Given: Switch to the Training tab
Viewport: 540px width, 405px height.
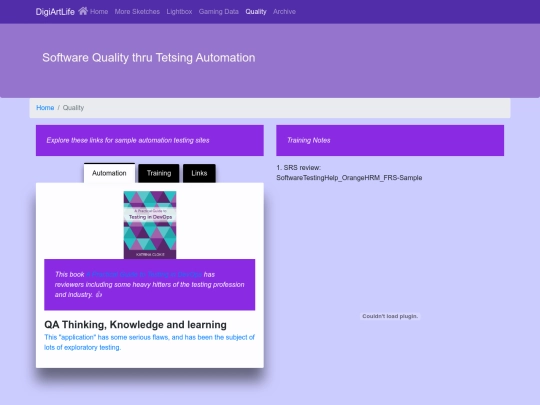Looking at the screenshot, I should [x=159, y=173].
